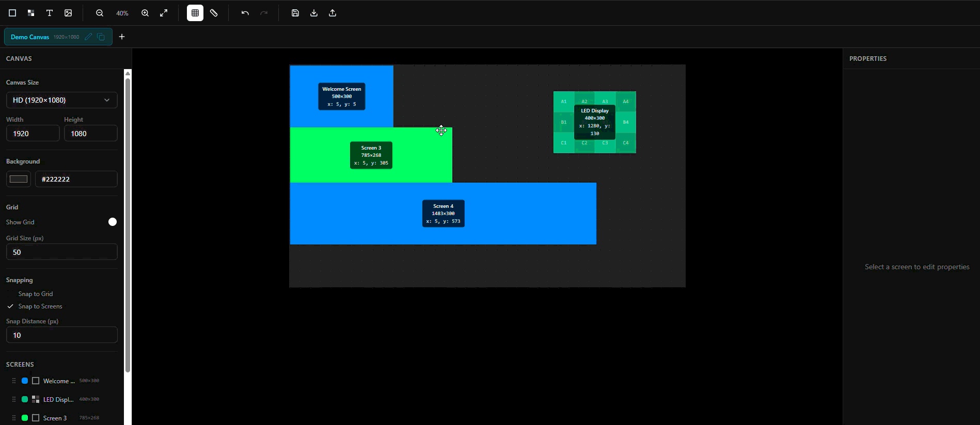Viewport: 980px width, 425px height.
Task: Click the #222222 background hex field
Action: [76, 179]
